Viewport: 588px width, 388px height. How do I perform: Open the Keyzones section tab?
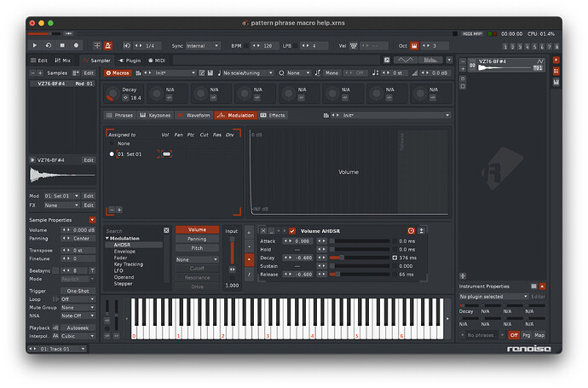[x=155, y=115]
